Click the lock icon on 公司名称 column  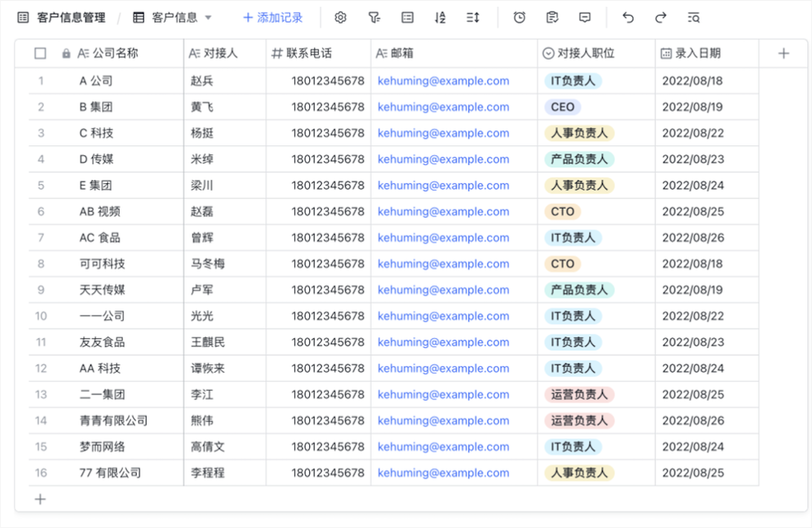point(66,54)
